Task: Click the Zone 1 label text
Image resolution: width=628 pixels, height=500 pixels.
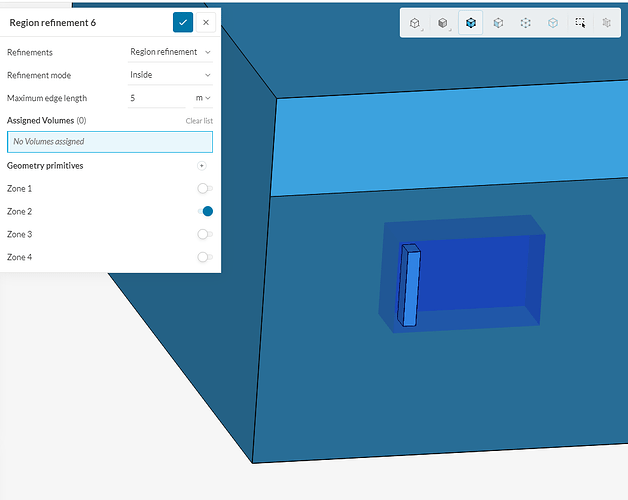Action: [19, 189]
